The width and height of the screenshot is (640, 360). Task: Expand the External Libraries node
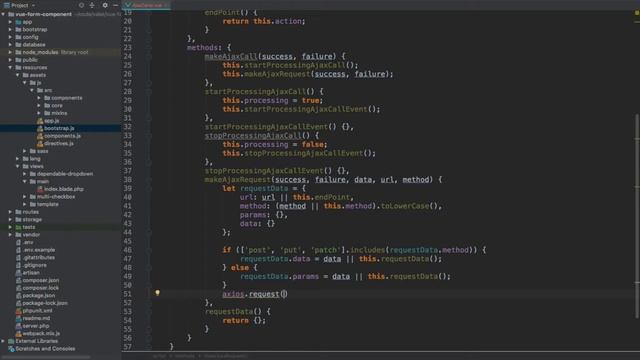coord(3,341)
